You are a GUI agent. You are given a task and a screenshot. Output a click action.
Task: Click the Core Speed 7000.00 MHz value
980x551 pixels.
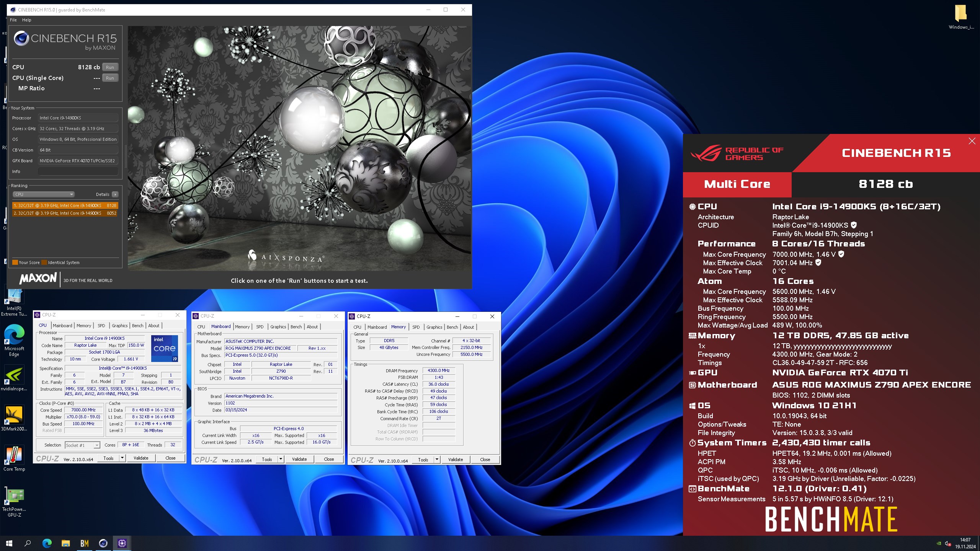point(83,410)
